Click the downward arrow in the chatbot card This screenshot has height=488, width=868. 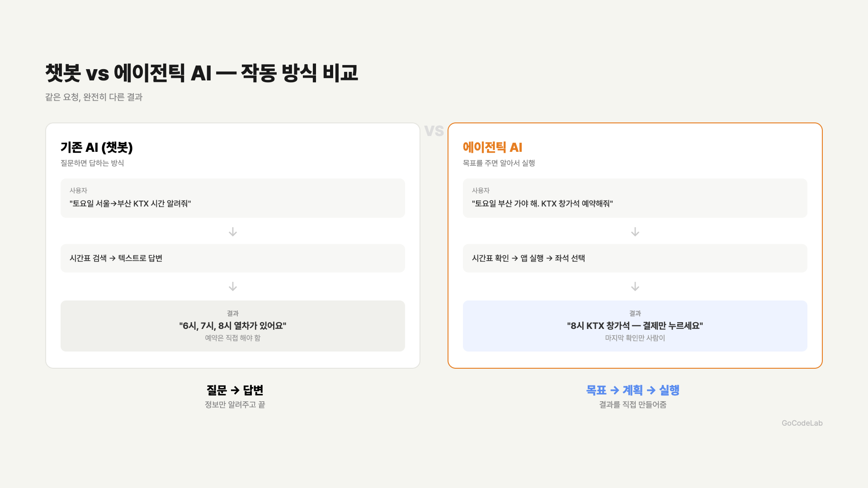click(x=232, y=232)
